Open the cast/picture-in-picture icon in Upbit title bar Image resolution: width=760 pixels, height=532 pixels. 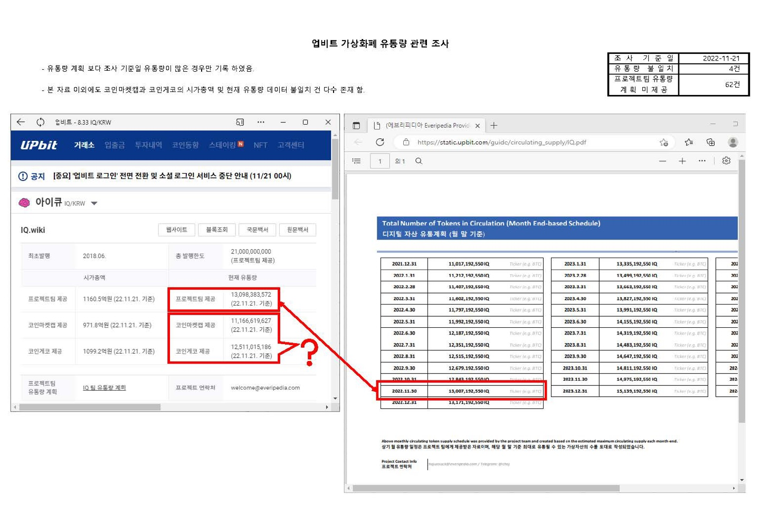point(240,122)
